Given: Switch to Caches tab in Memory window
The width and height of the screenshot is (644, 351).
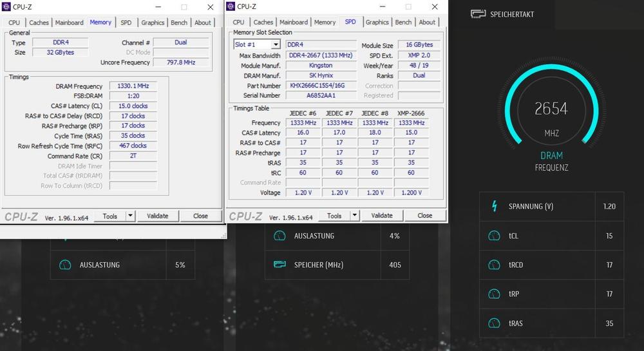Looking at the screenshot, I should (39, 23).
